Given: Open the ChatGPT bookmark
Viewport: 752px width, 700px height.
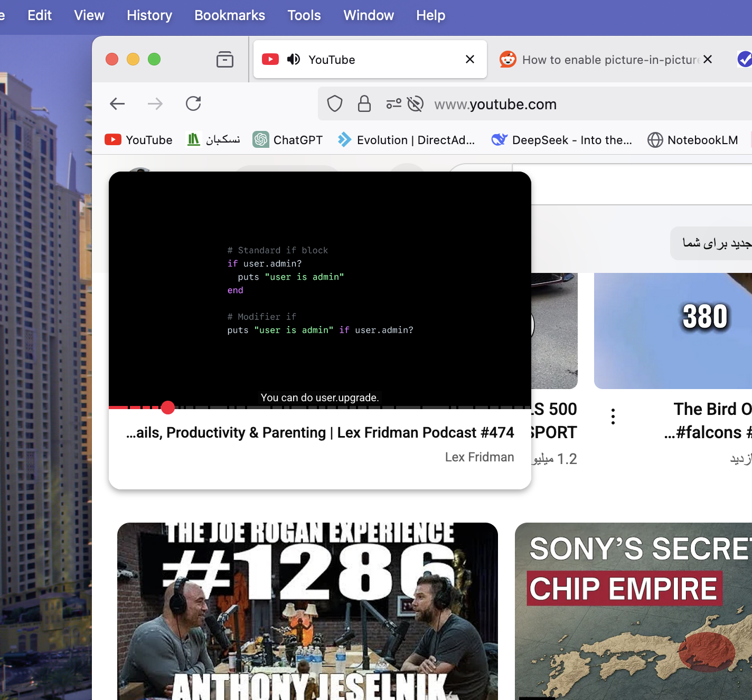Looking at the screenshot, I should tap(288, 140).
